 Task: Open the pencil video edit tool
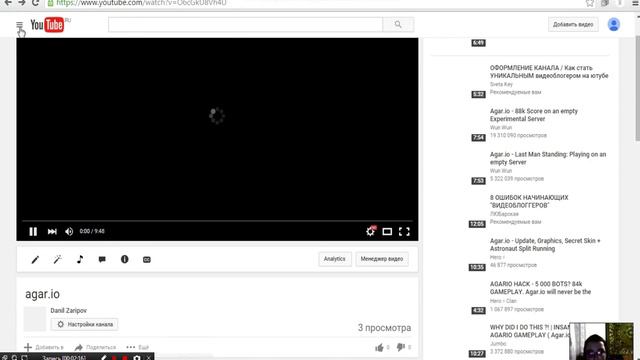coord(36,259)
